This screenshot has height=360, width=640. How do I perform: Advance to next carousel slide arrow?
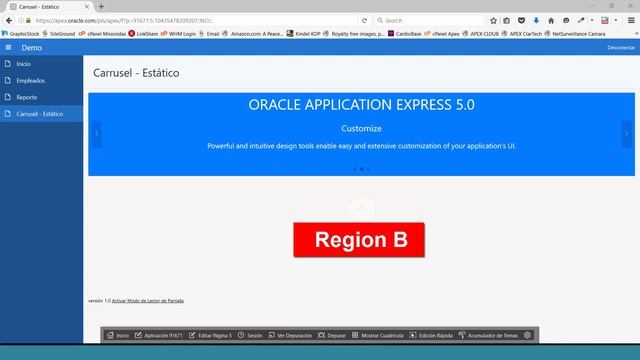point(627,133)
